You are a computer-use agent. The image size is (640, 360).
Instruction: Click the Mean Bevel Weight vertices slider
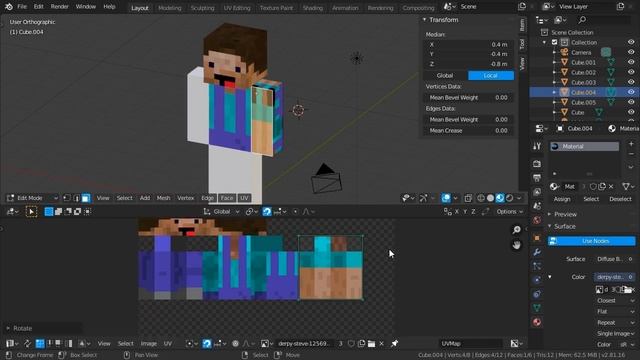[469, 98]
